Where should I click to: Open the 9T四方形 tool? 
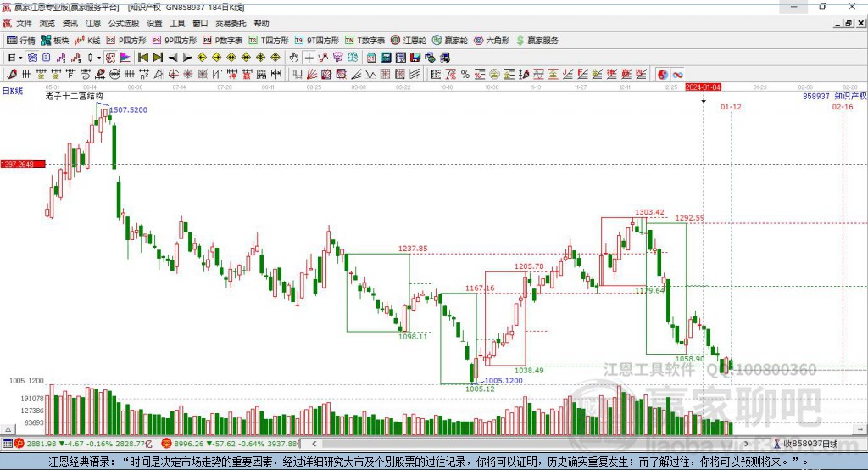(x=317, y=41)
